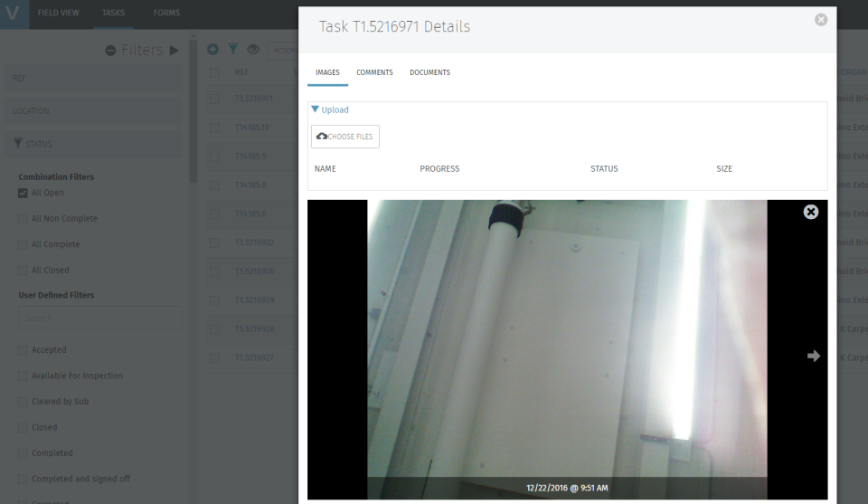868x504 pixels.
Task: Select the checkbox for task T1.5216932
Action: [215, 242]
